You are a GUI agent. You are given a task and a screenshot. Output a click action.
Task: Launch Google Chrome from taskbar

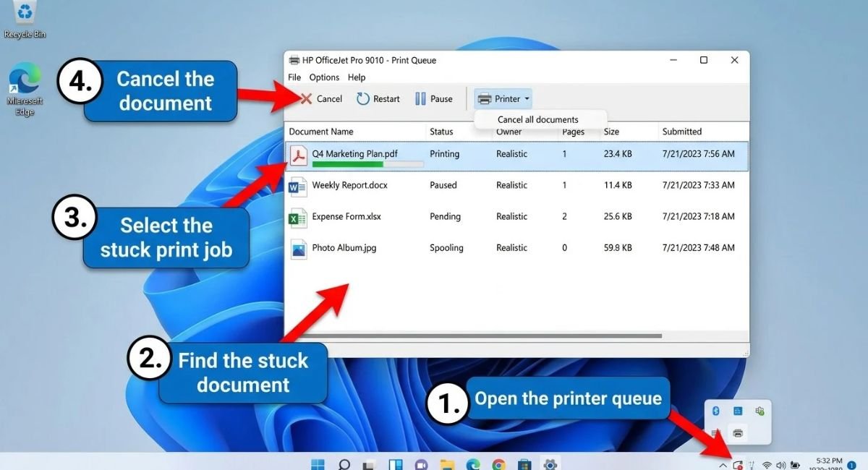(498, 463)
